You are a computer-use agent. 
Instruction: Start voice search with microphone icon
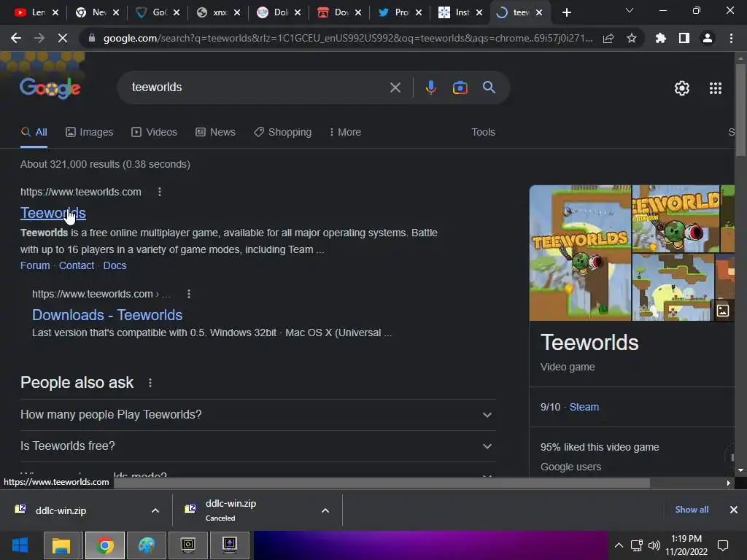click(x=431, y=87)
